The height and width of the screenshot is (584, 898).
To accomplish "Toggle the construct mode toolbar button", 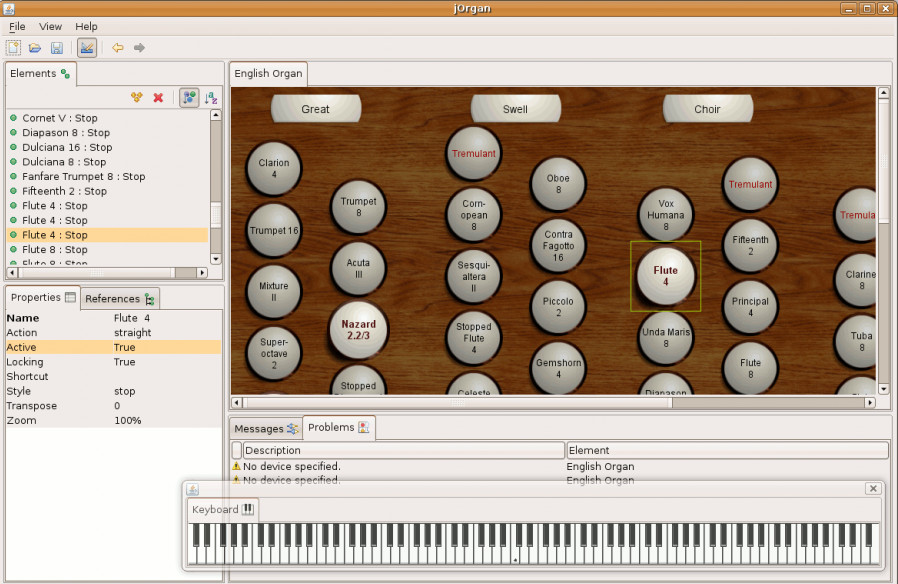I will (87, 47).
